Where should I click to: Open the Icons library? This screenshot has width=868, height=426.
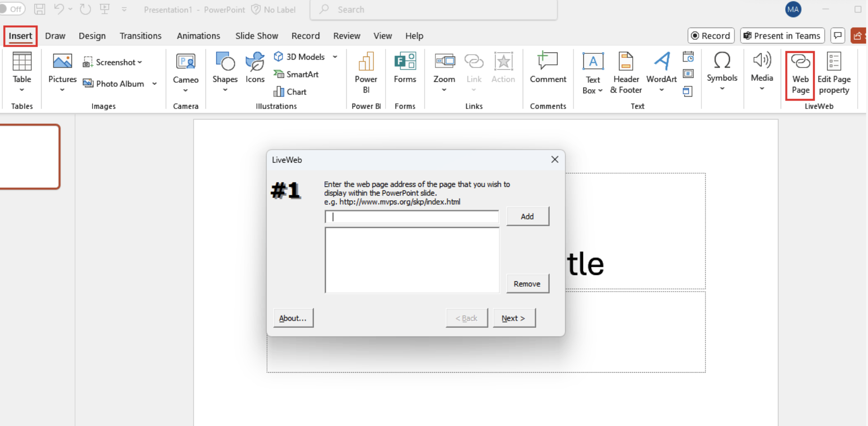click(x=255, y=68)
